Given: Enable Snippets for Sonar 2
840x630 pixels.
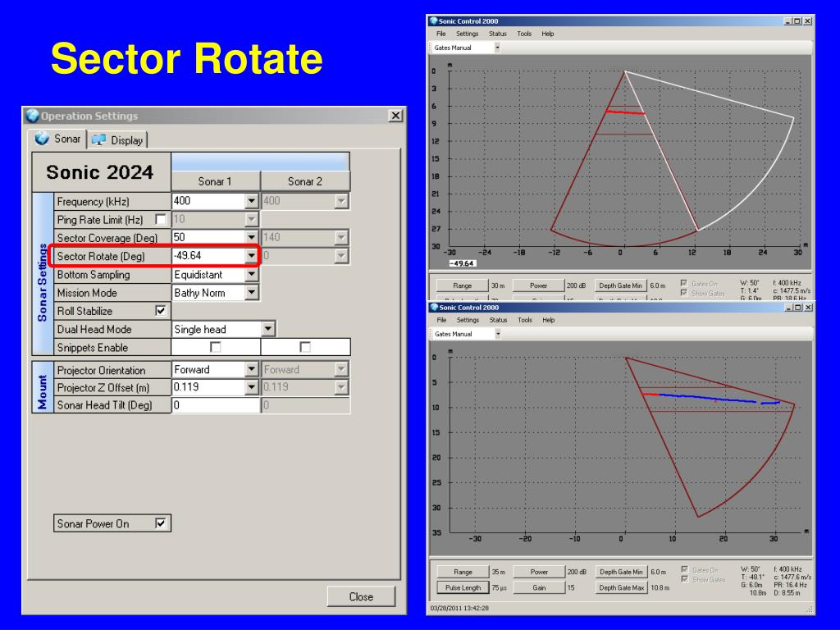Looking at the screenshot, I should point(305,347).
